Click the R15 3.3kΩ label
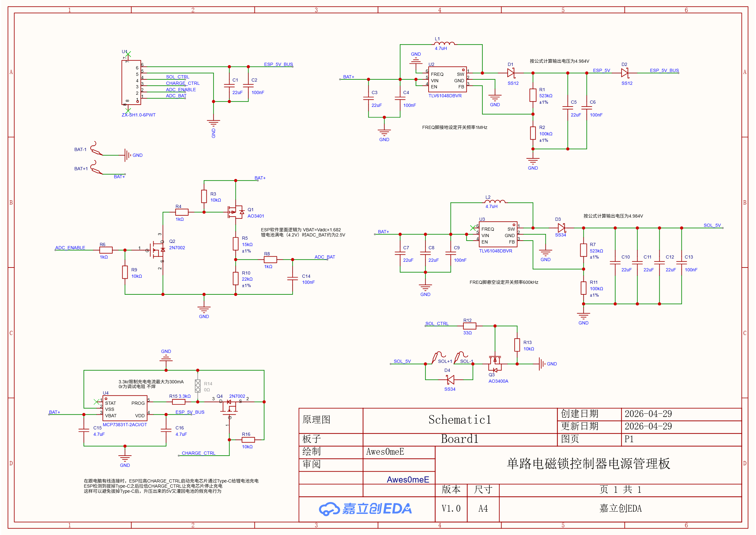756x535 pixels. 180,396
